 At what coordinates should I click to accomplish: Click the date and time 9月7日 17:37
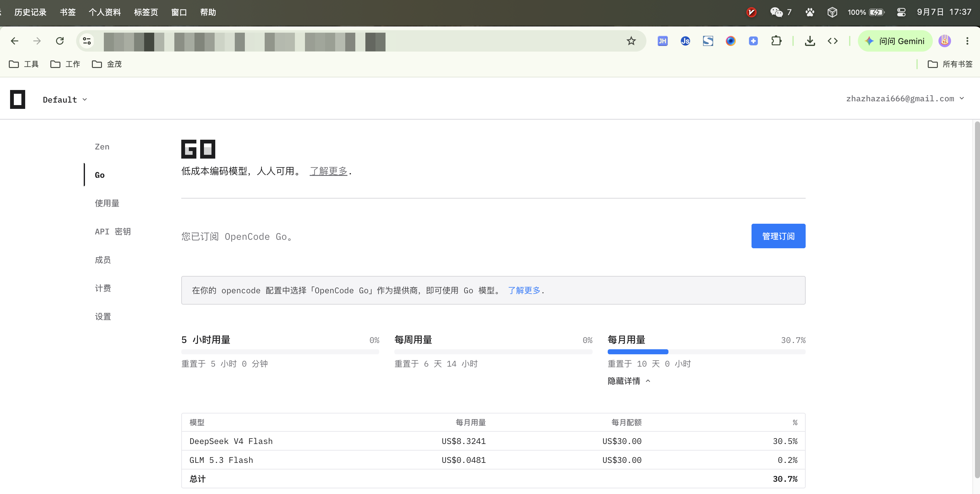point(944,12)
